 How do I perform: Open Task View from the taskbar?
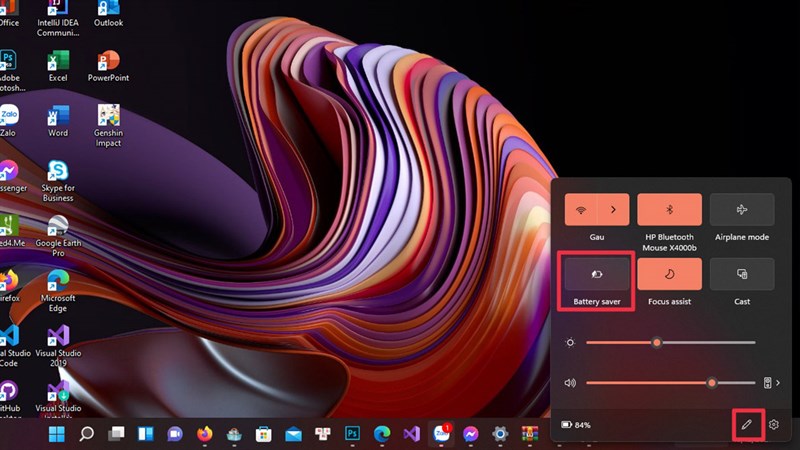tap(116, 434)
